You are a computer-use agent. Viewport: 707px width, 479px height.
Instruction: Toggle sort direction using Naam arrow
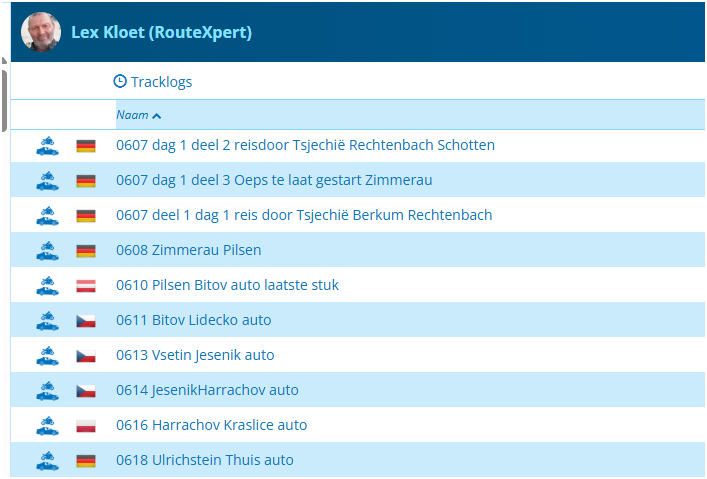pos(157,116)
